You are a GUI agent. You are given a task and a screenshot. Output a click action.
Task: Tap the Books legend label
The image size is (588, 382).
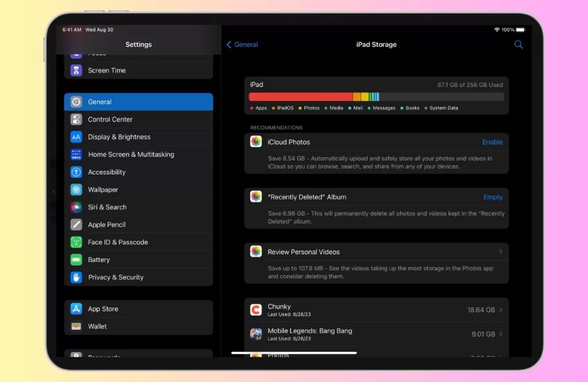412,108
